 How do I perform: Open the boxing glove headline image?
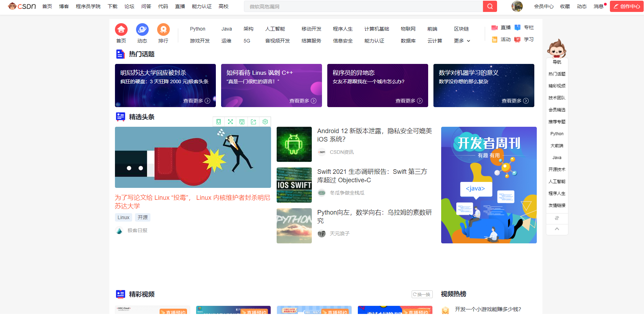point(193,157)
